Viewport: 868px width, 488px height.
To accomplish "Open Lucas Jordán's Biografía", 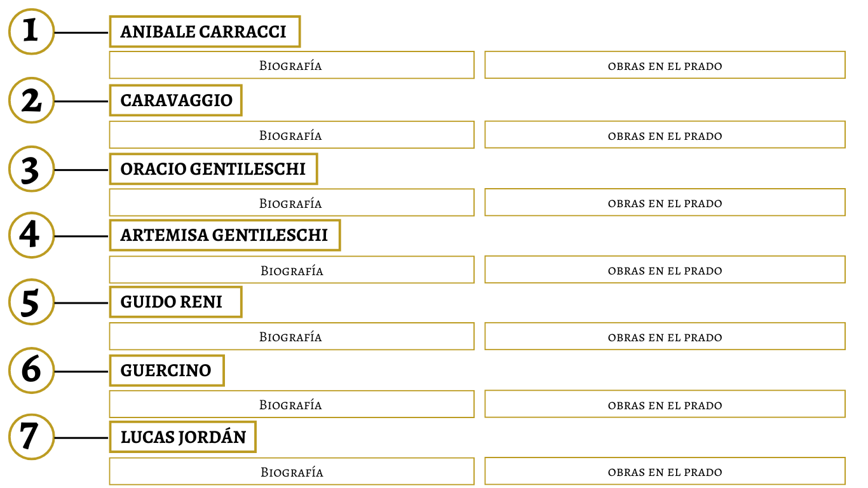I will pyautogui.click(x=292, y=471).
